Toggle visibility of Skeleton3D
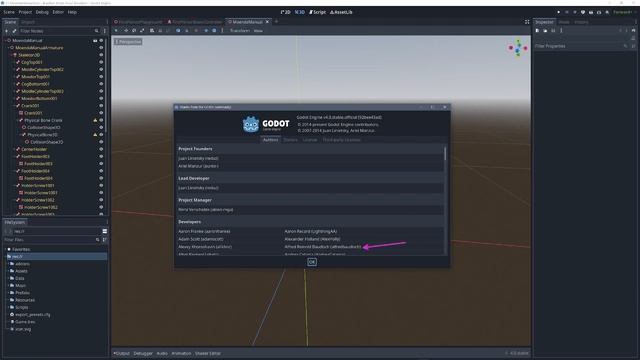Image resolution: width=640 pixels, height=360 pixels. [x=101, y=55]
